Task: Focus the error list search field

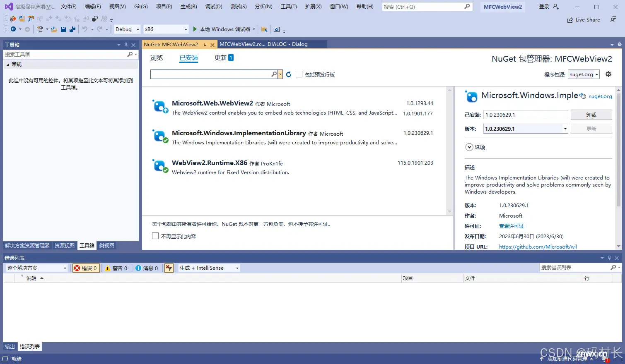Action: click(x=575, y=268)
